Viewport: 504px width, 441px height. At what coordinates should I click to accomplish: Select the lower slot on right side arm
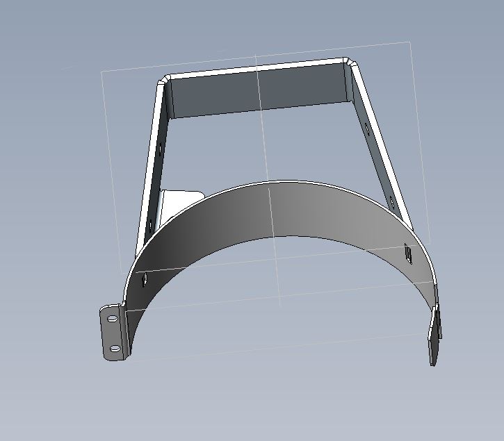tap(391, 202)
